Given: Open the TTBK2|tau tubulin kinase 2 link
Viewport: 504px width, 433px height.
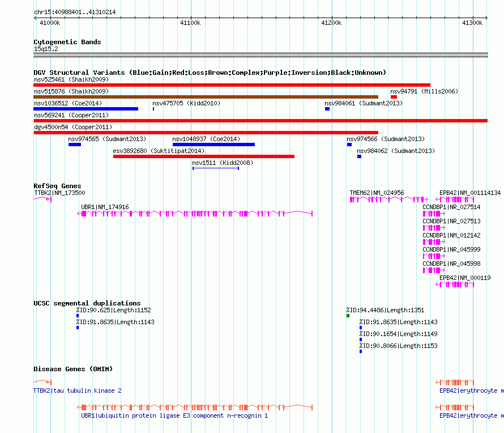Looking at the screenshot, I should [x=78, y=390].
